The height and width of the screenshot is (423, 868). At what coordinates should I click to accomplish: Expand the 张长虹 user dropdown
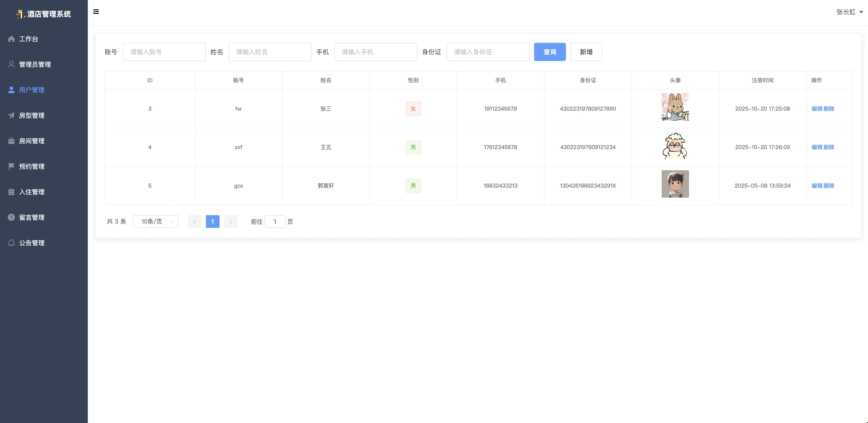click(849, 12)
